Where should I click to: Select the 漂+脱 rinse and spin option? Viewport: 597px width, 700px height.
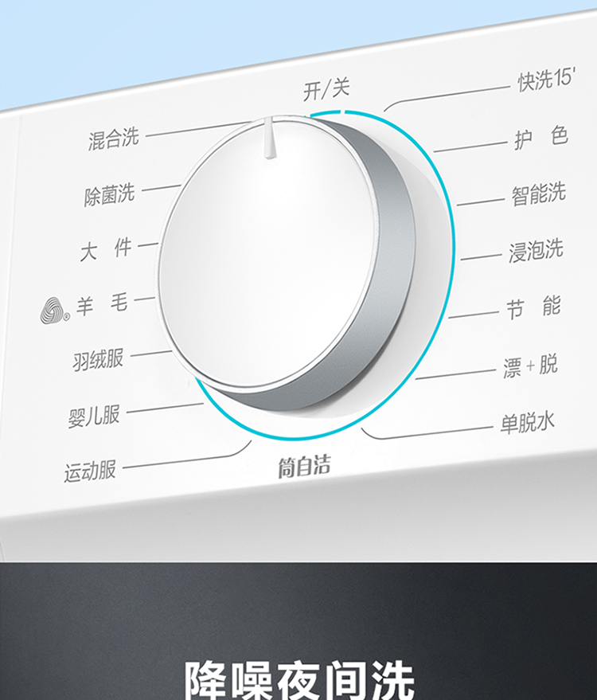(530, 366)
